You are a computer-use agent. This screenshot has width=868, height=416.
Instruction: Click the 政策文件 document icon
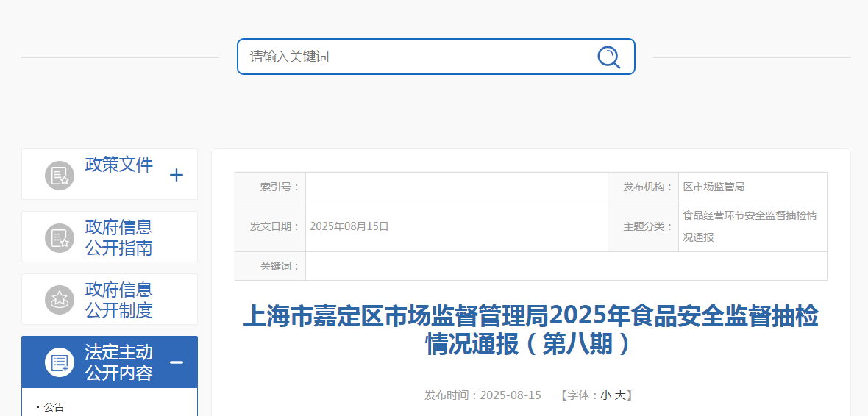pyautogui.click(x=60, y=176)
